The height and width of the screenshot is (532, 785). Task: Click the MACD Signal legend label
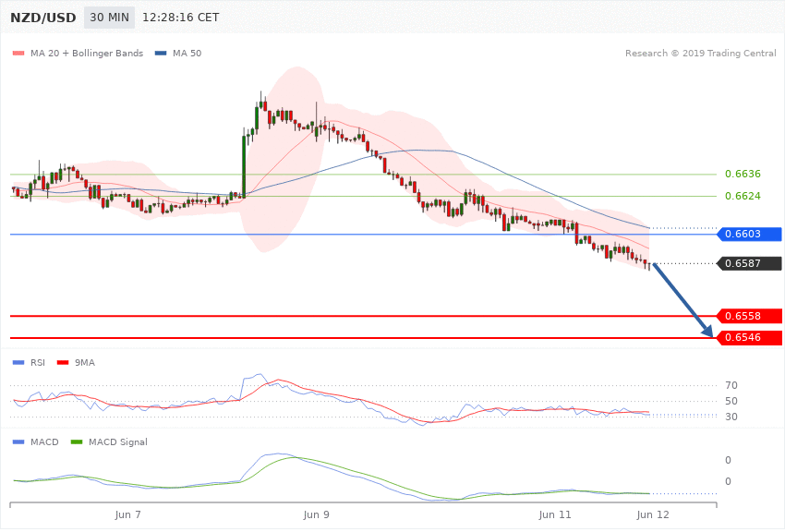[118, 441]
